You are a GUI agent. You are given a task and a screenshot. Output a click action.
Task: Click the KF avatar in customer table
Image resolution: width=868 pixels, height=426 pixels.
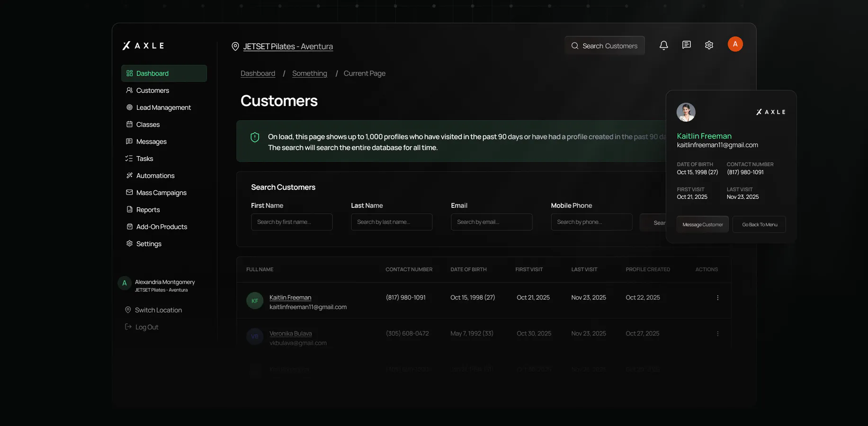click(255, 301)
